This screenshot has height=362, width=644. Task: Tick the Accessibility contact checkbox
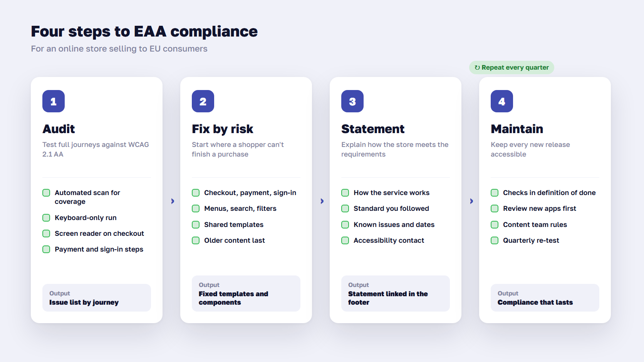pos(345,240)
